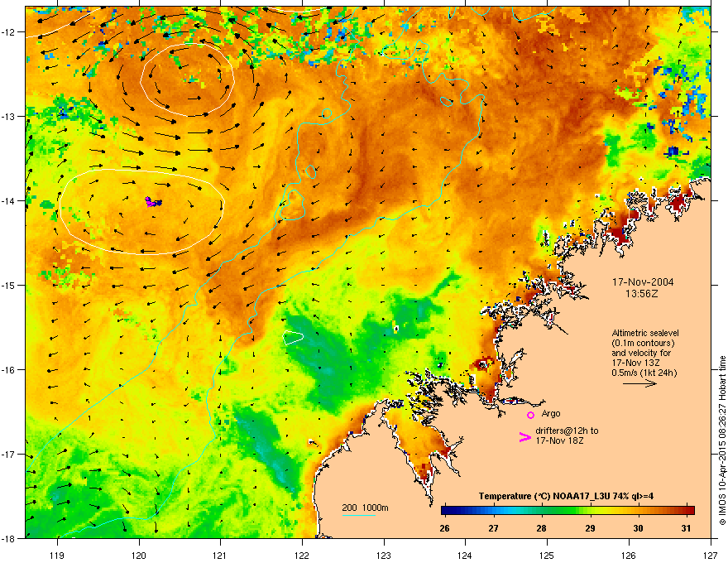Click the magenta drifters arrow legend marker

(x=524, y=436)
